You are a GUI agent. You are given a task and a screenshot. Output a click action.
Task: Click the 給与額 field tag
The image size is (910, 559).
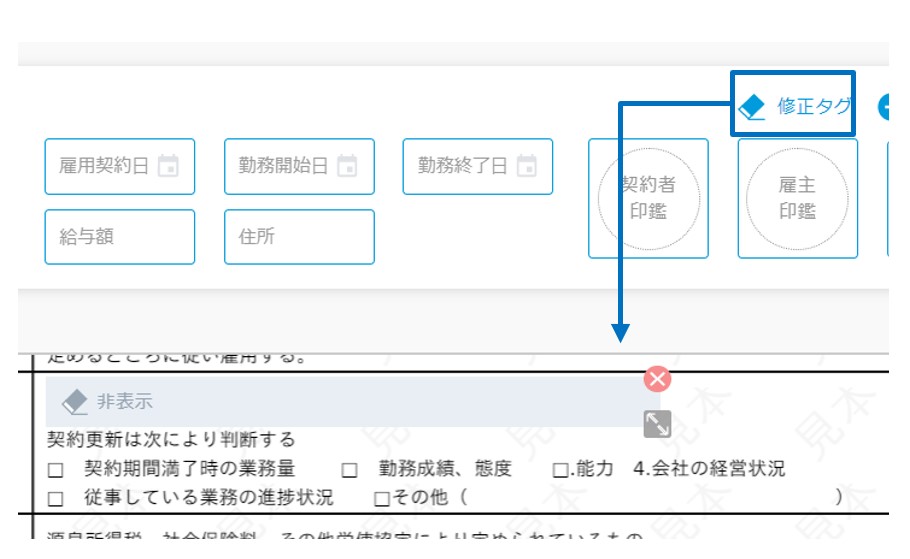[x=120, y=237]
